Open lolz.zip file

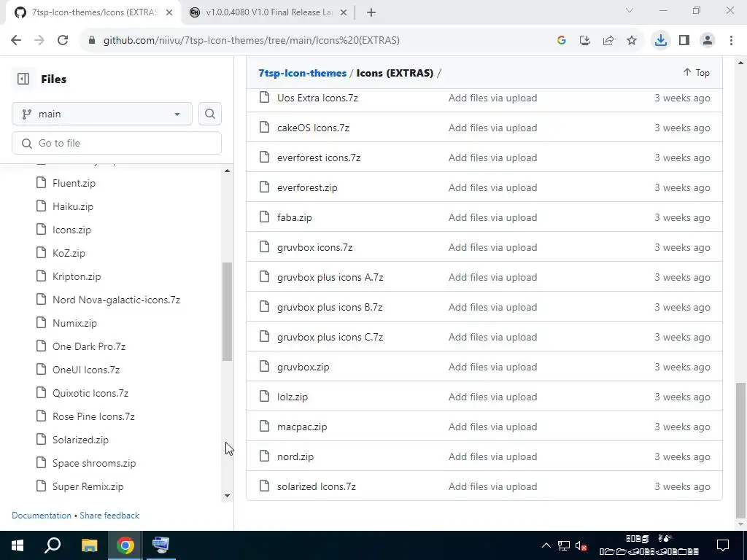click(x=292, y=397)
